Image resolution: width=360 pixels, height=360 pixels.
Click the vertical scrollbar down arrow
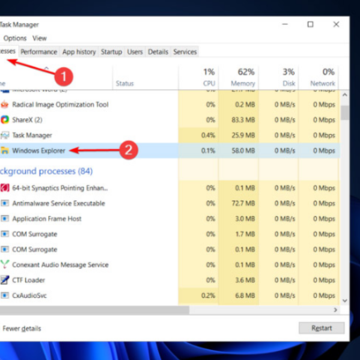[x=345, y=301]
